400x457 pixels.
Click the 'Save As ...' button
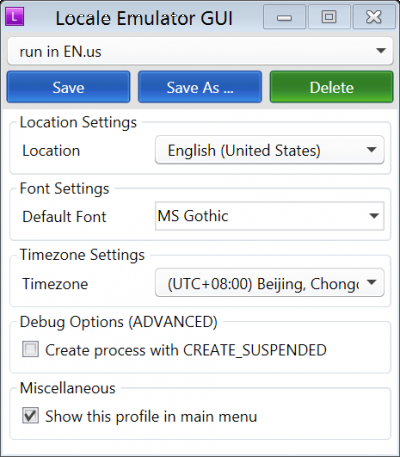200,87
